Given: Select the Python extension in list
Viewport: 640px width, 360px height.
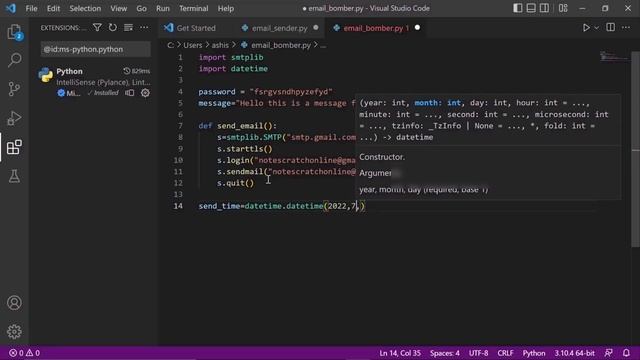Looking at the screenshot, I should pyautogui.click(x=95, y=82).
